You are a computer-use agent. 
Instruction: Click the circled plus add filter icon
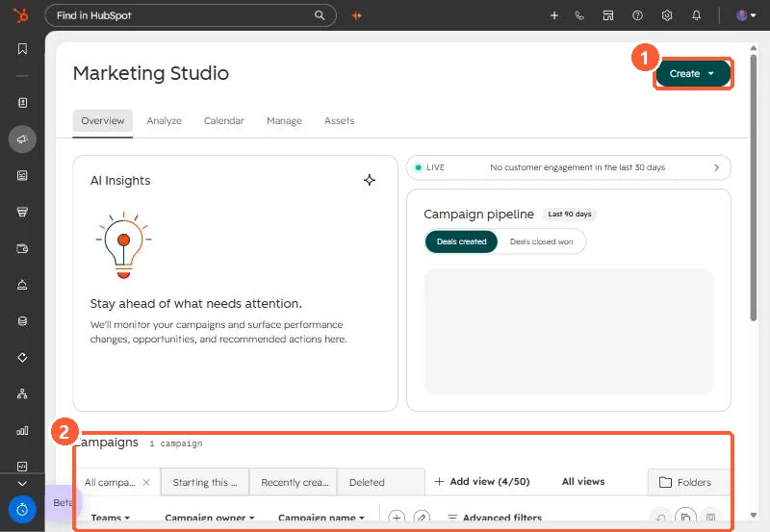[x=397, y=518]
